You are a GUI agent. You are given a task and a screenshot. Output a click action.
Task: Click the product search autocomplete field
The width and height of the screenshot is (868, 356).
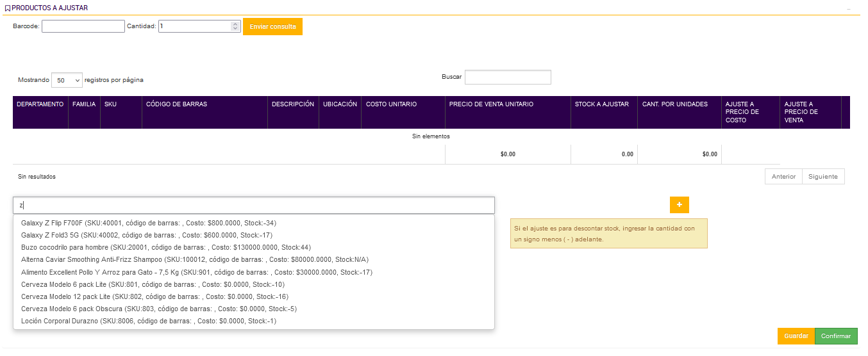click(x=254, y=206)
